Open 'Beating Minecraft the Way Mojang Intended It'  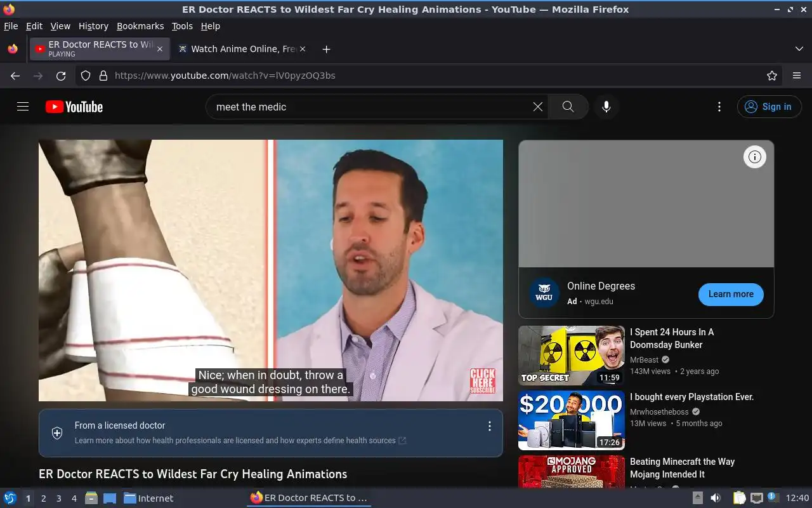[682, 468]
